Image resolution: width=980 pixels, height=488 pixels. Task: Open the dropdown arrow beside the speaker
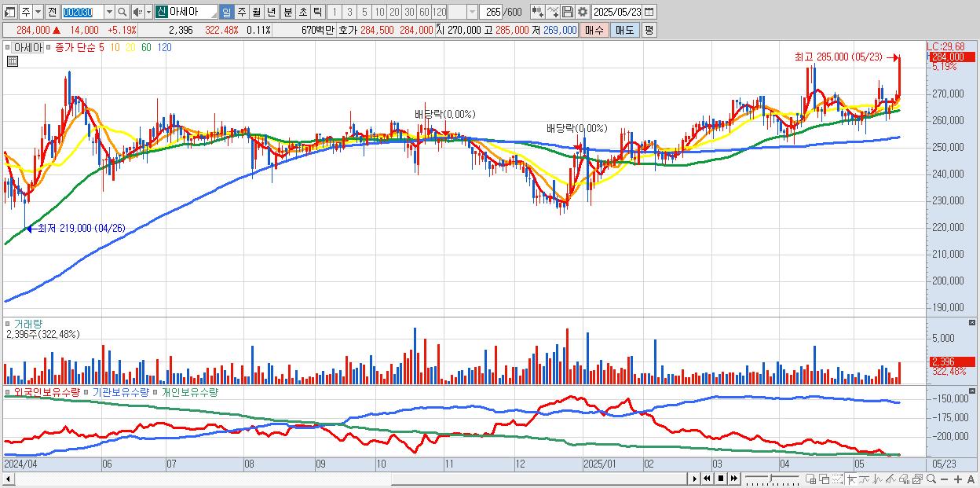pyautogui.click(x=148, y=12)
